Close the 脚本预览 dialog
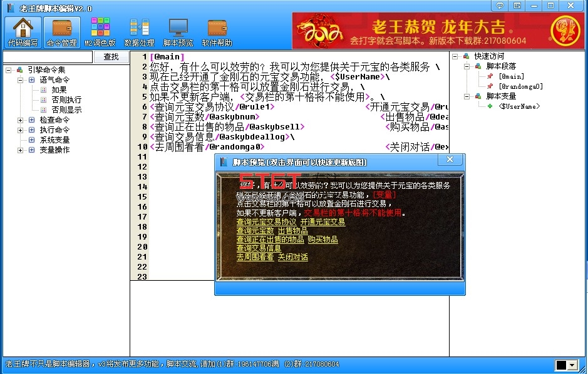 (x=450, y=159)
